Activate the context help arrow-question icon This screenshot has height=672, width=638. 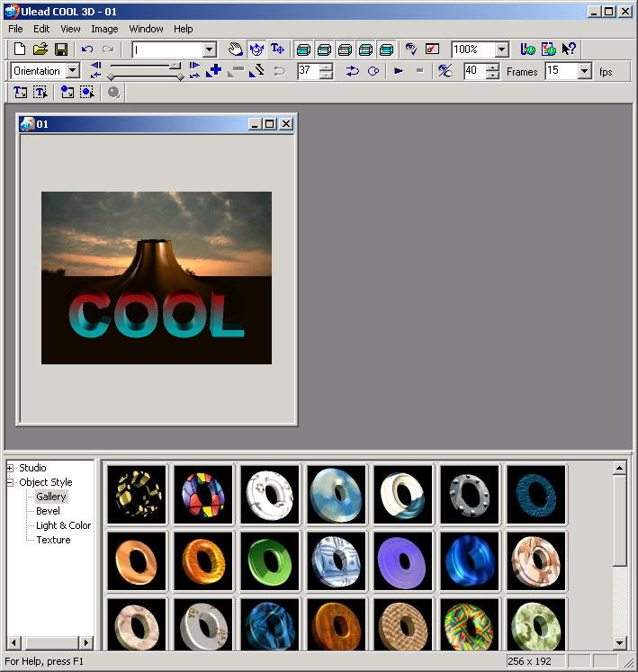coord(569,49)
